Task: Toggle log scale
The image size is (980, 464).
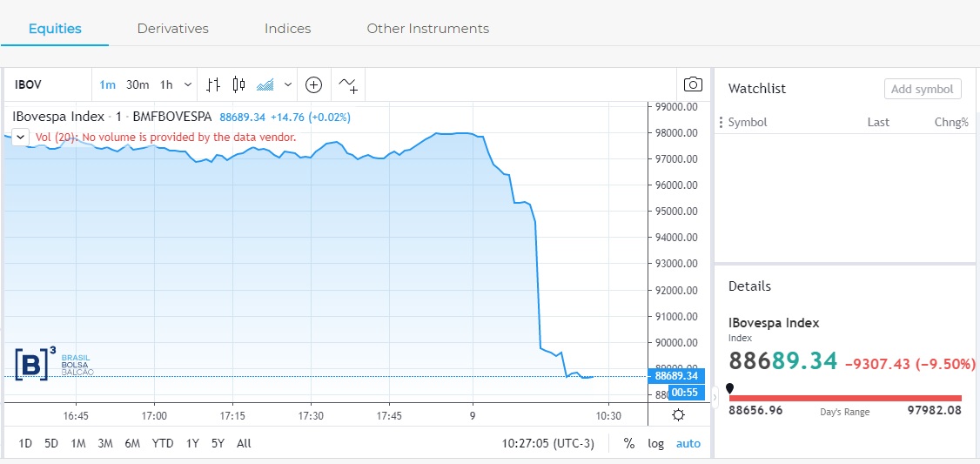Action: coord(655,443)
